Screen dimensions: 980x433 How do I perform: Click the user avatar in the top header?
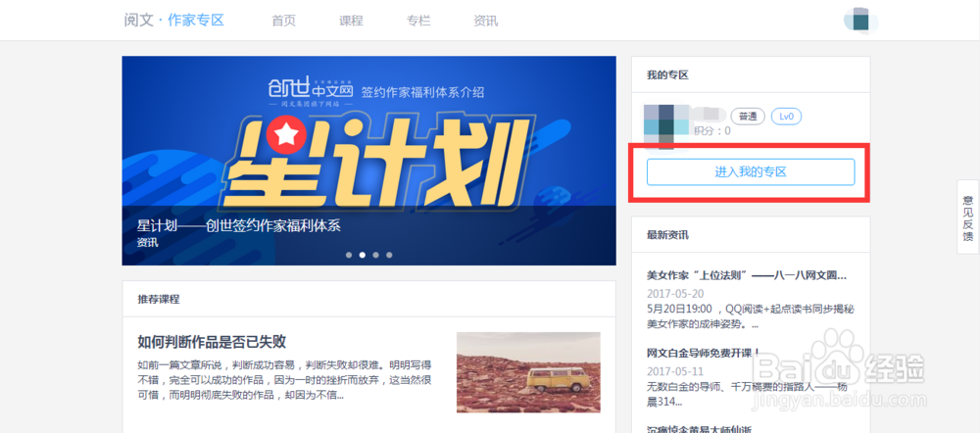860,20
